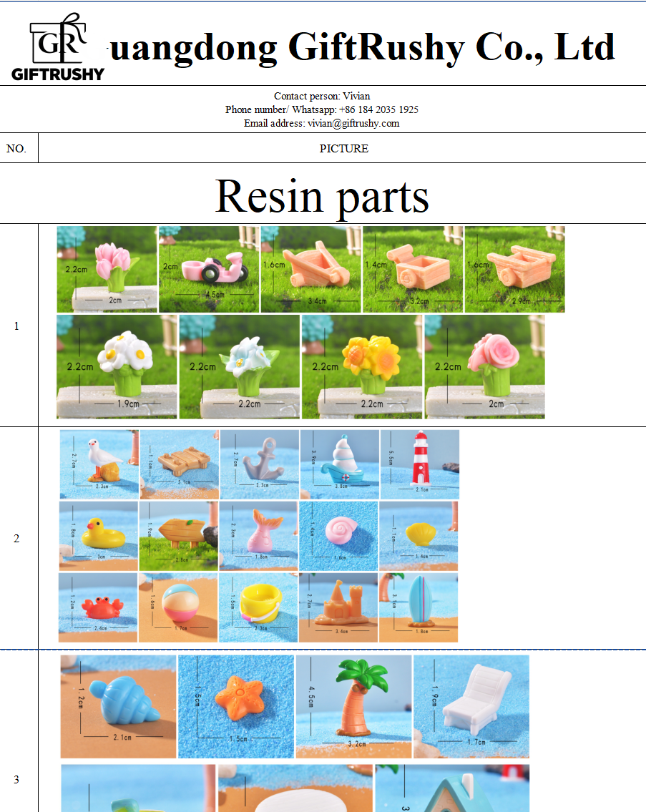This screenshot has width=646, height=812.
Task: Click the orange starfish image
Action: 236,706
